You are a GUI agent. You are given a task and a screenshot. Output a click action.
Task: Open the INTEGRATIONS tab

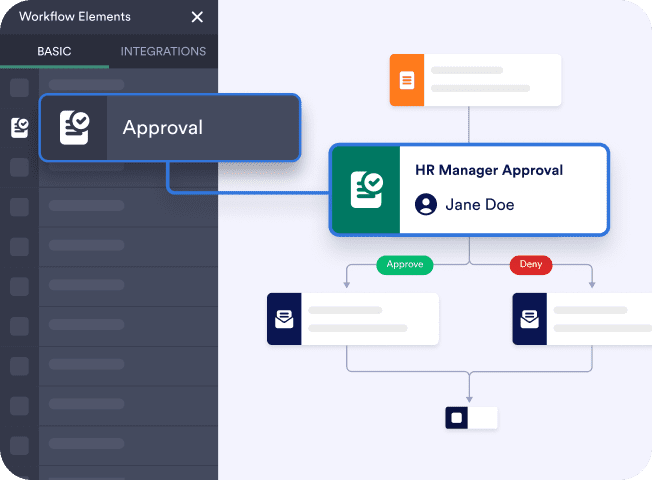click(x=163, y=51)
